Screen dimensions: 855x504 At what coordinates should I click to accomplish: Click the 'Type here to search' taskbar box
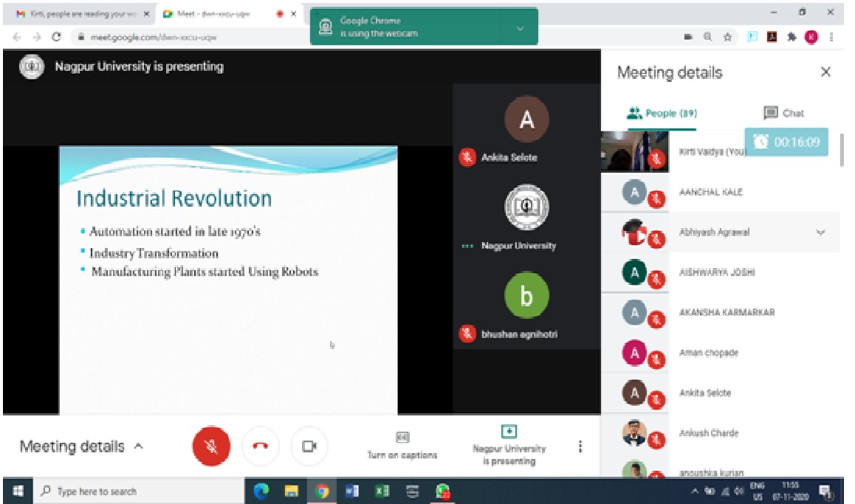pos(139,491)
